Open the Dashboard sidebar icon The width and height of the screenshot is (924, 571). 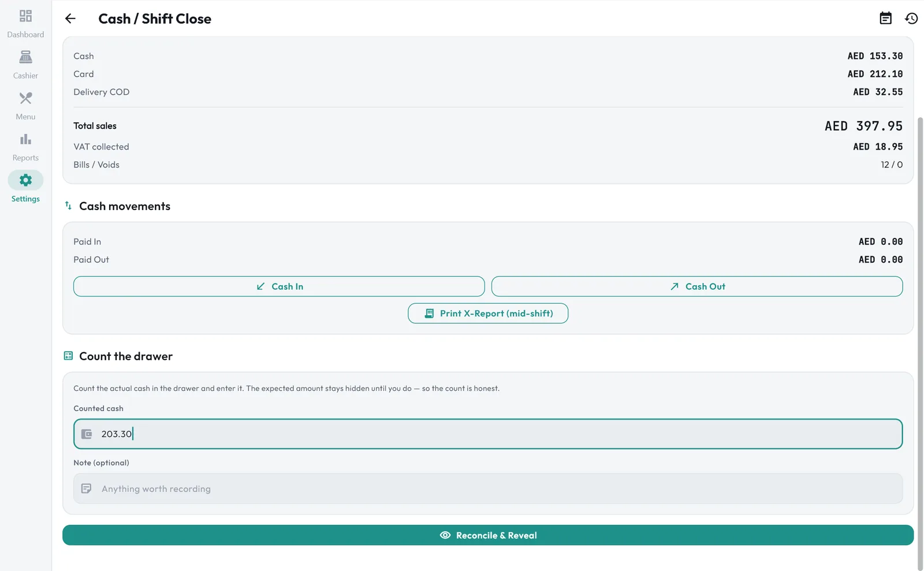point(25,16)
